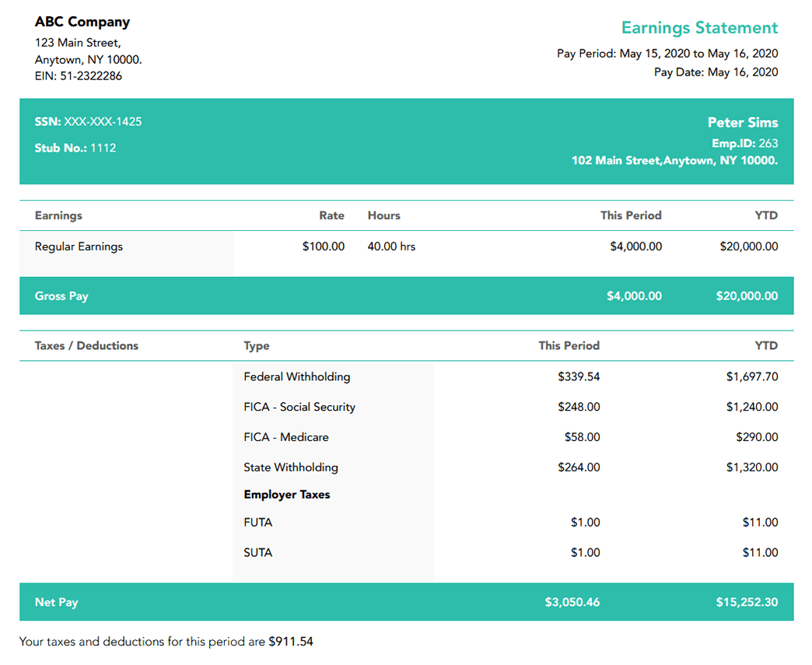The width and height of the screenshot is (812, 665).
Task: Click the Gross Pay row label
Action: [x=61, y=296]
